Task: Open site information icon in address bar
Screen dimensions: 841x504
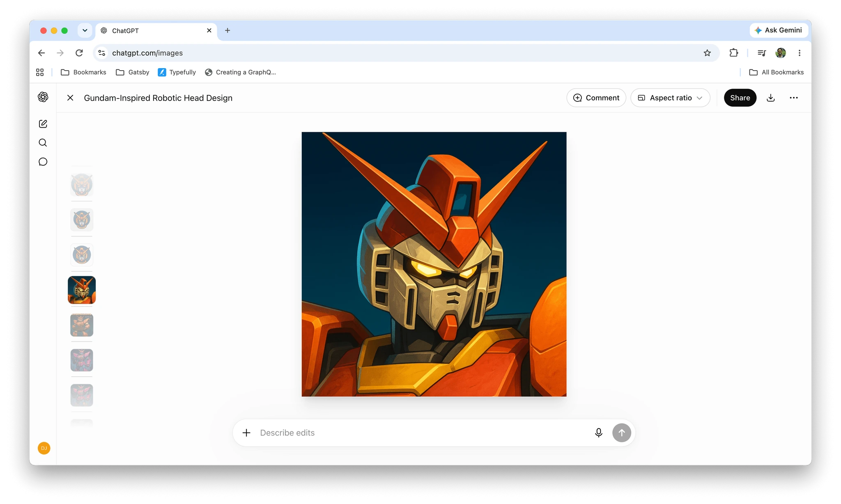Action: point(102,53)
